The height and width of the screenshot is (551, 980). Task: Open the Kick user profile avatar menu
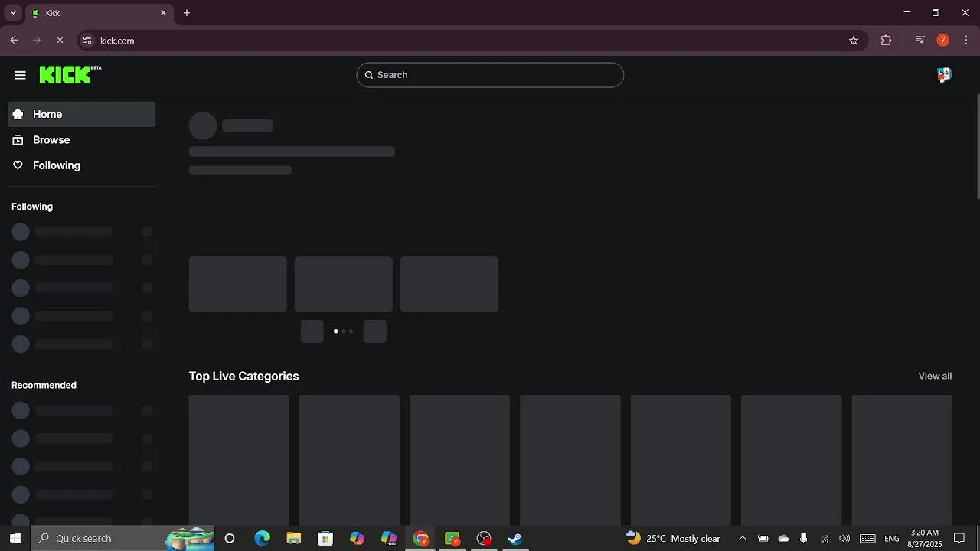coord(944,75)
